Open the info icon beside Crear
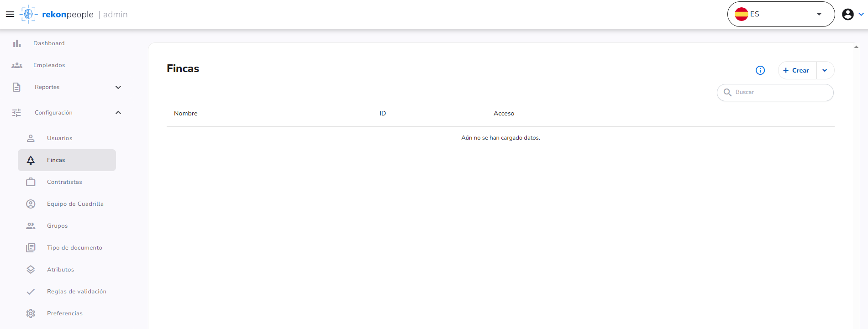The height and width of the screenshot is (329, 868). 760,70
